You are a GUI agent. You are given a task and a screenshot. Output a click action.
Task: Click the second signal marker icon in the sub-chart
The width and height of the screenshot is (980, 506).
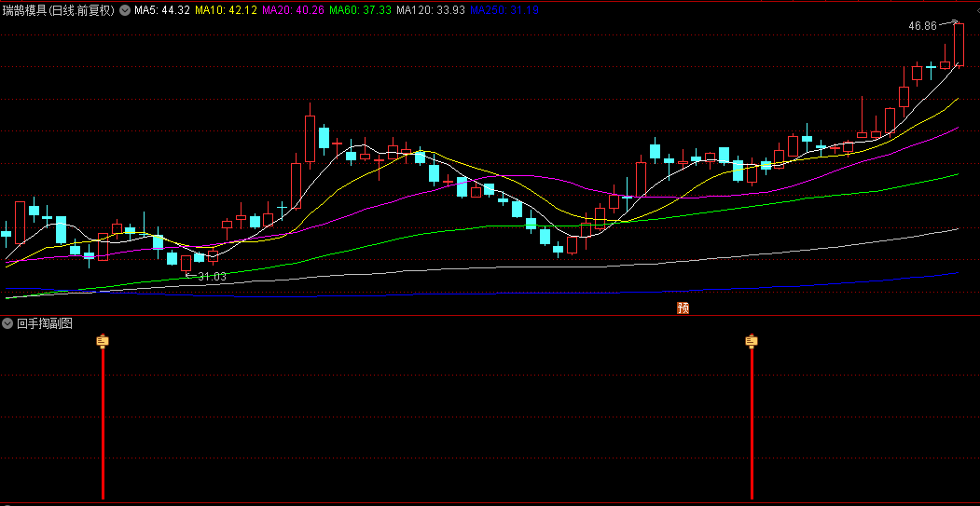coord(752,340)
